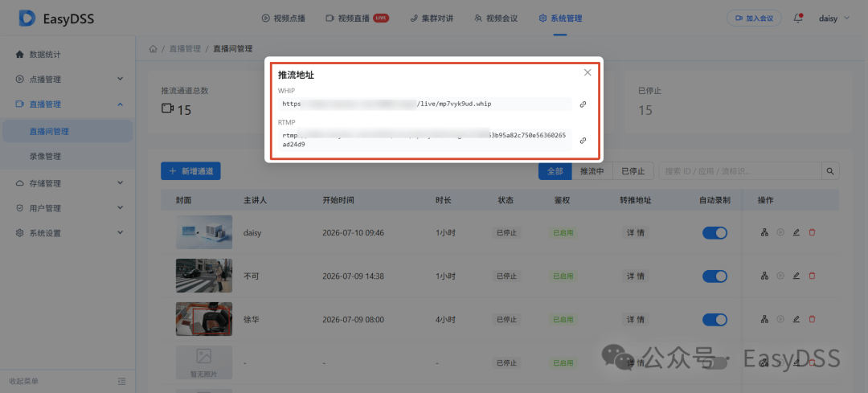Edit the 不可 channel row
The height and width of the screenshot is (393, 868).
[796, 276]
